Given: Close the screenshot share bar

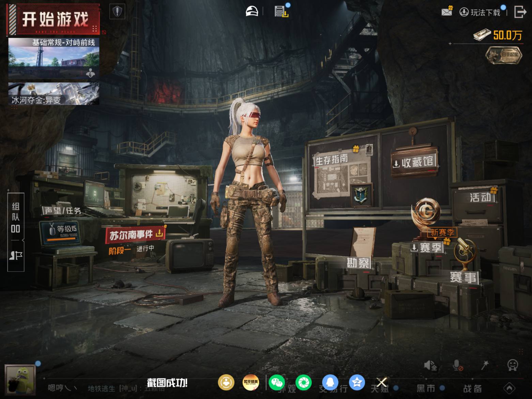Looking at the screenshot, I should (x=382, y=382).
